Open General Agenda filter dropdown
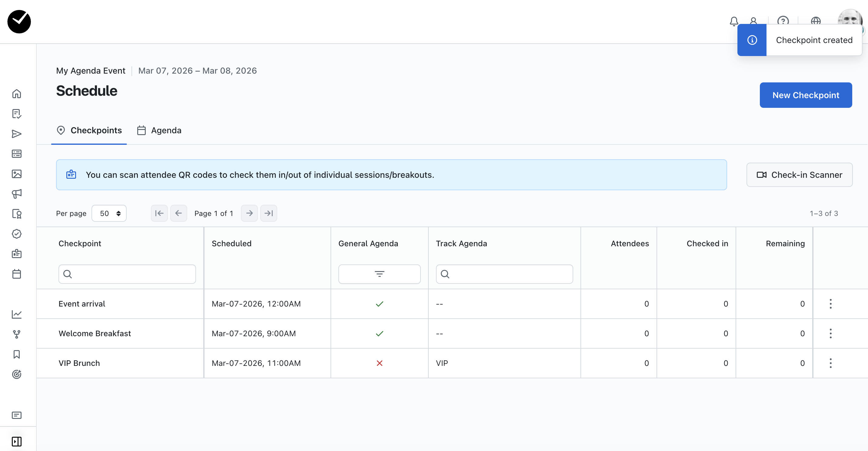 click(x=379, y=274)
